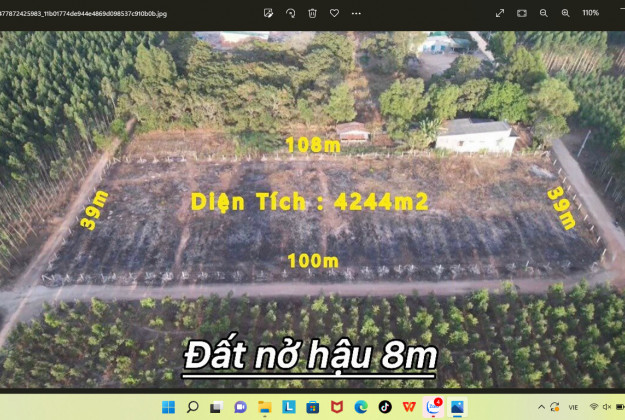The width and height of the screenshot is (625, 420).
Task: Expand the photo to full screen
Action: coord(500,13)
